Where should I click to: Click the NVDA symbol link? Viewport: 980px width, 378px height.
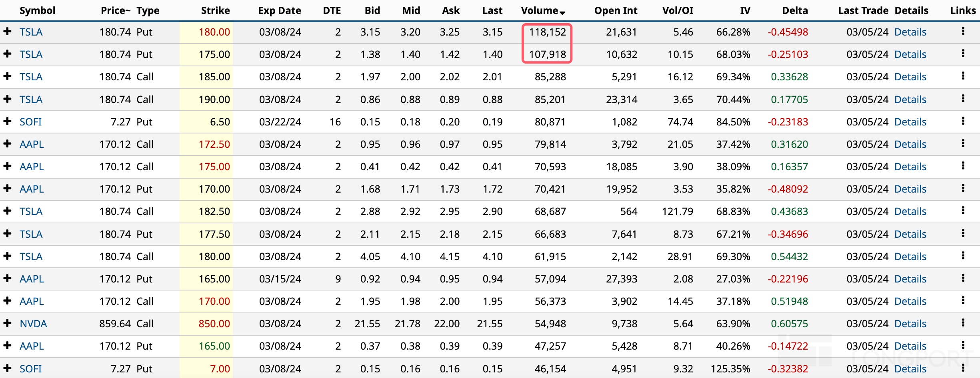(33, 324)
